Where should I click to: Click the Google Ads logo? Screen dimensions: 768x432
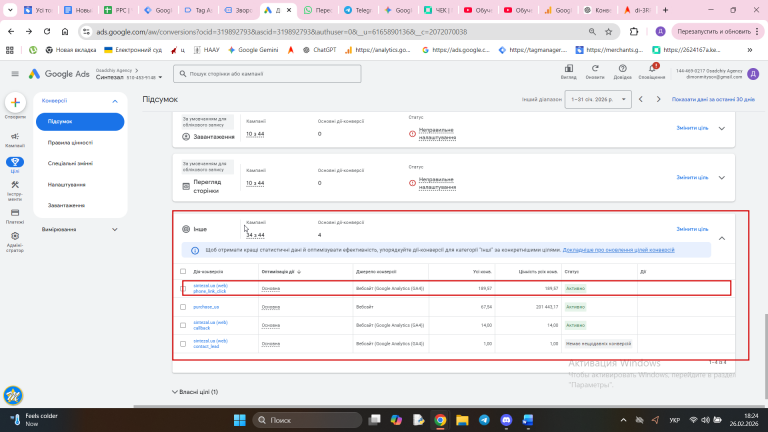[59, 74]
